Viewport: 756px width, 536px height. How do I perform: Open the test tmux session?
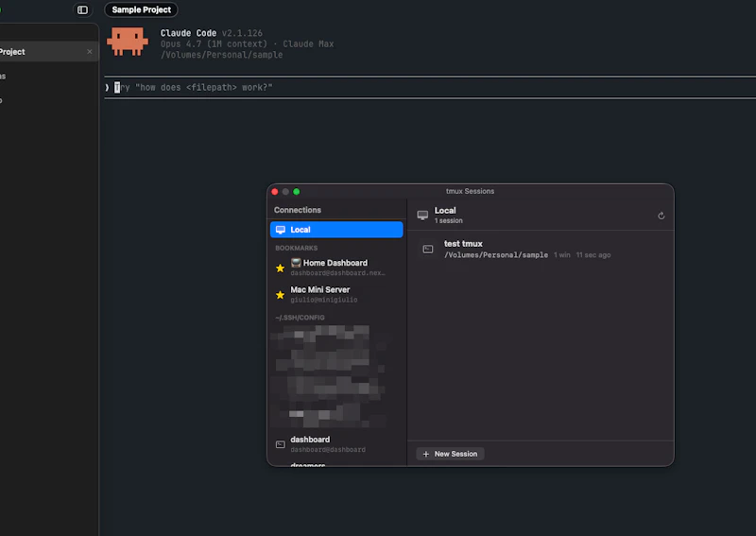tap(540, 249)
